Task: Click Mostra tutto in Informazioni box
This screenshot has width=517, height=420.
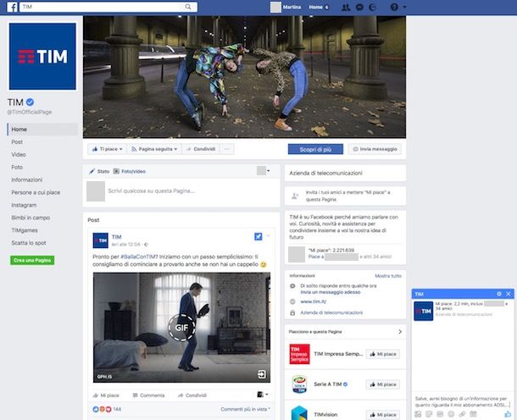Action: (388, 276)
